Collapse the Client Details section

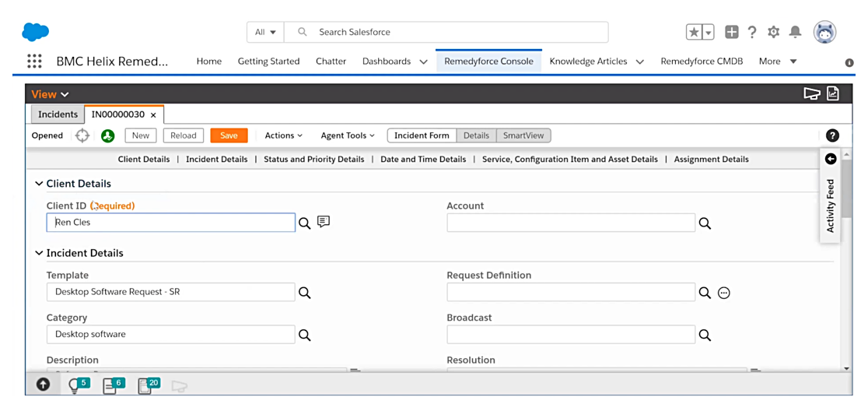(x=39, y=184)
